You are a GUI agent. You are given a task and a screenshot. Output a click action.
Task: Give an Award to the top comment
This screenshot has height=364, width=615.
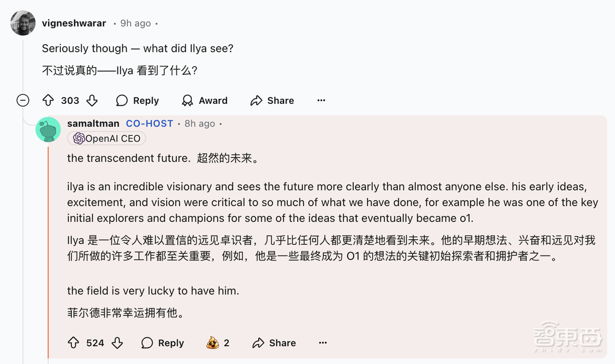(x=204, y=100)
